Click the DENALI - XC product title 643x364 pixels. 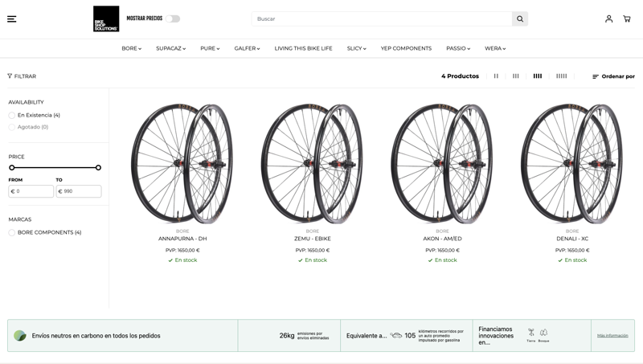[572, 239]
